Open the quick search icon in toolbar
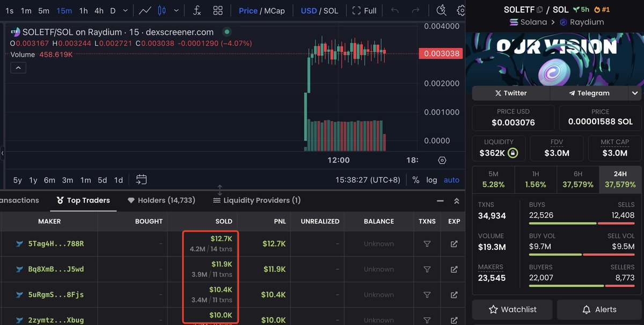Viewport: 644px width, 325px height. tap(441, 10)
